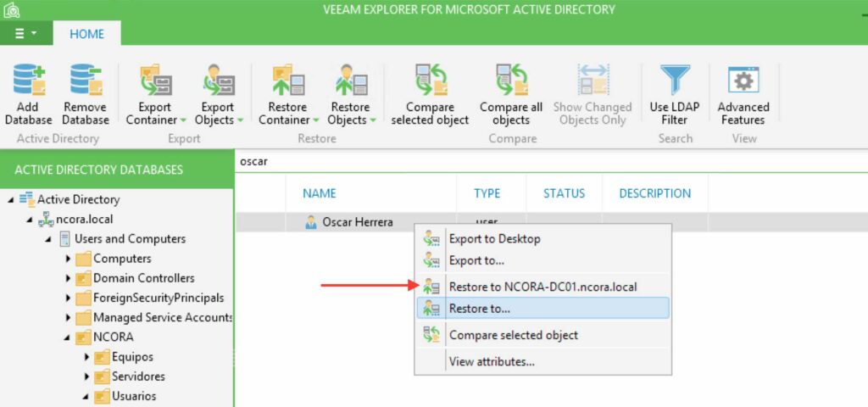Expand the Managed Service Accounts node
The height and width of the screenshot is (407, 868).
point(68,318)
